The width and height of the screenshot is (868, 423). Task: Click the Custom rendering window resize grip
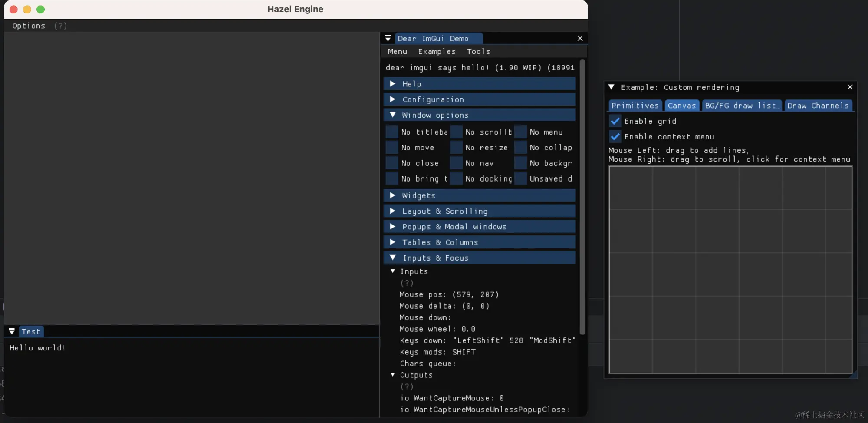[x=854, y=375]
